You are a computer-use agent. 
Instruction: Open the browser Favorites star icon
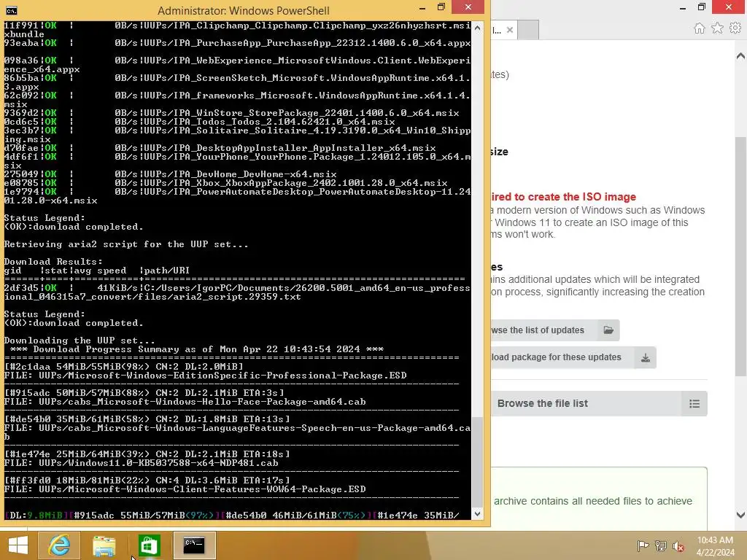pyautogui.click(x=718, y=28)
